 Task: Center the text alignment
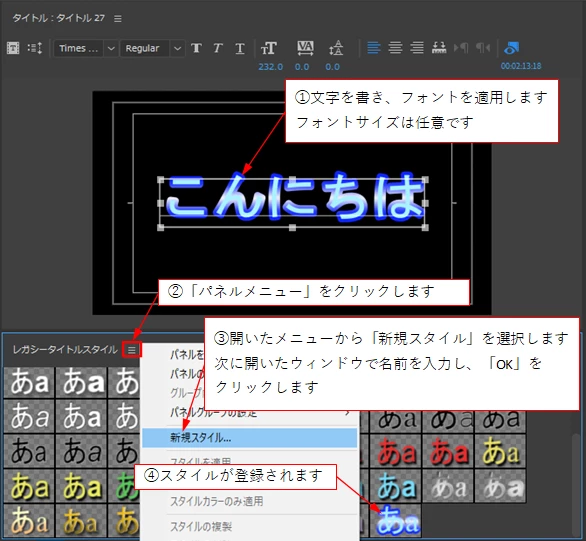(x=395, y=48)
